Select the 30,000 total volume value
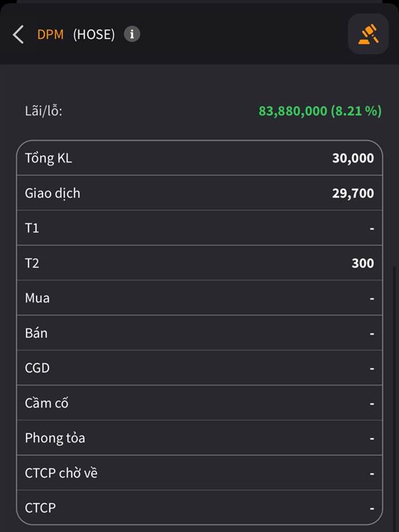Screen dimensions: 399x532 [353, 158]
